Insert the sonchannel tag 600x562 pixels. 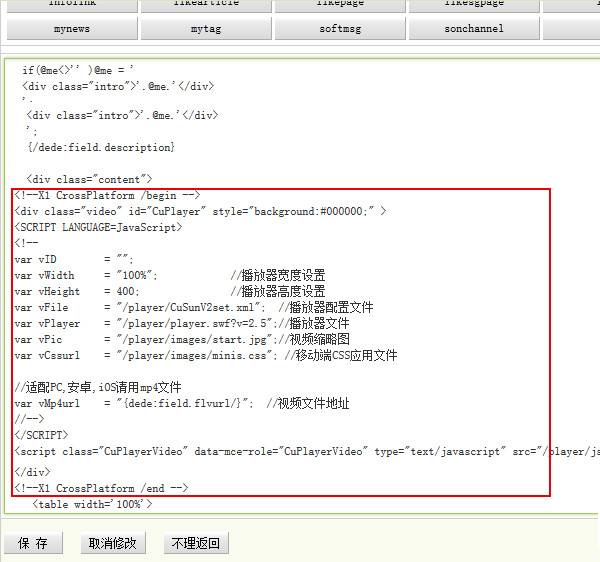[474, 28]
